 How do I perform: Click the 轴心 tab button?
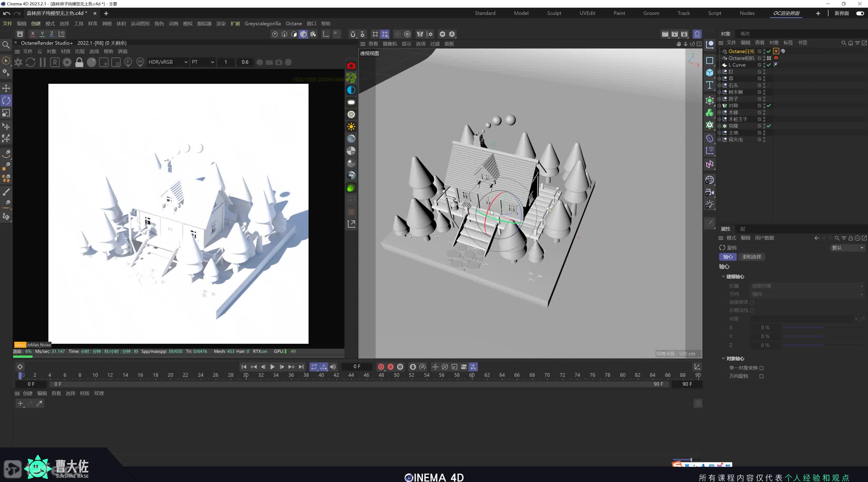728,257
